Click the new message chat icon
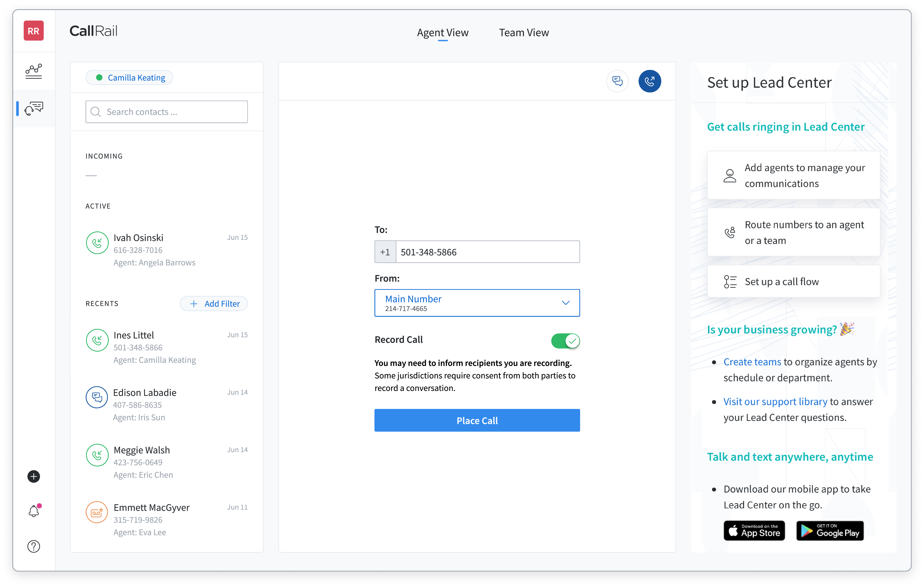Image resolution: width=924 pixels, height=587 pixels. (617, 81)
